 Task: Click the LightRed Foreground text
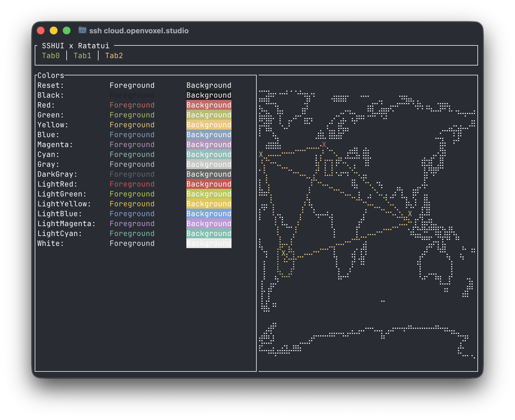point(132,184)
